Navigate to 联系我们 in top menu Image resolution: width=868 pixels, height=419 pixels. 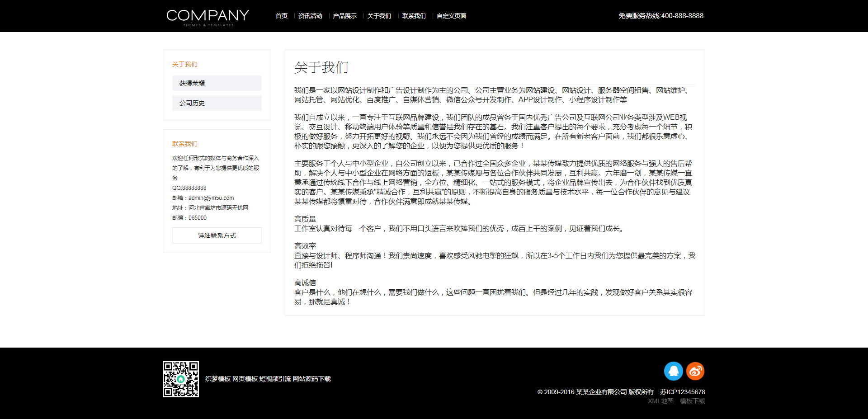pos(414,16)
